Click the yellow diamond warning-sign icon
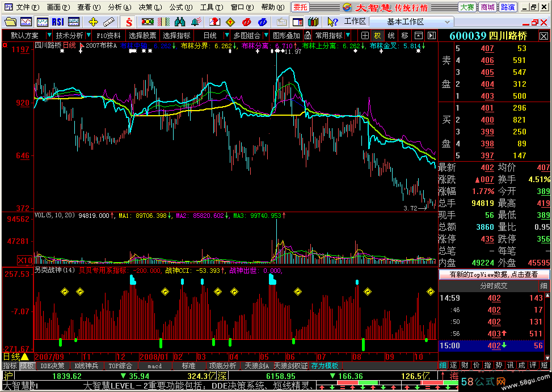Screen dimensions: 552x392 click(230, 22)
